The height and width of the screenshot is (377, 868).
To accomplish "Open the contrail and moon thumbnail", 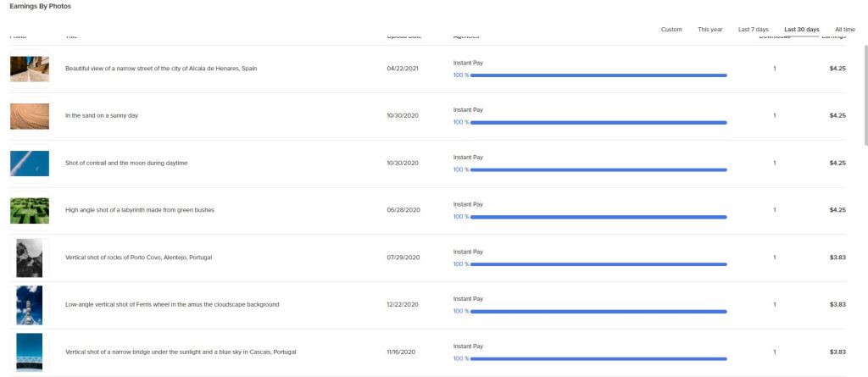I will click(30, 164).
